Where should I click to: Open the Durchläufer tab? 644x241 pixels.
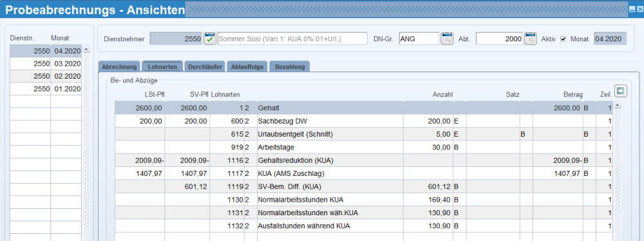pyautogui.click(x=205, y=66)
